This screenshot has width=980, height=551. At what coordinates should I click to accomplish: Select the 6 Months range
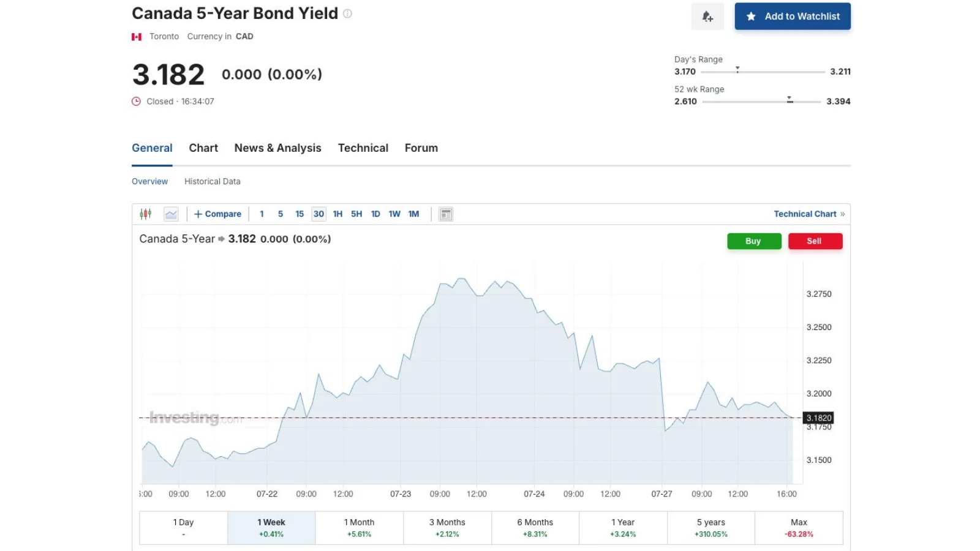(535, 528)
